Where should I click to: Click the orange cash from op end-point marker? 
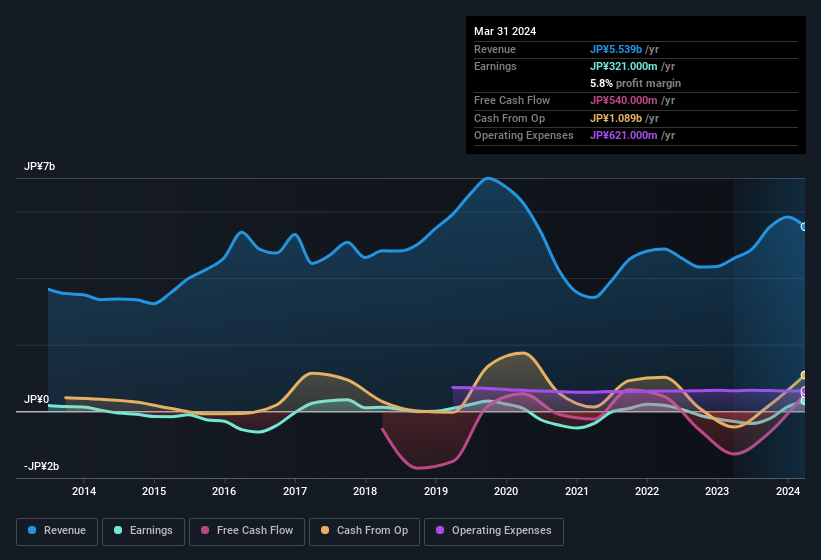804,375
